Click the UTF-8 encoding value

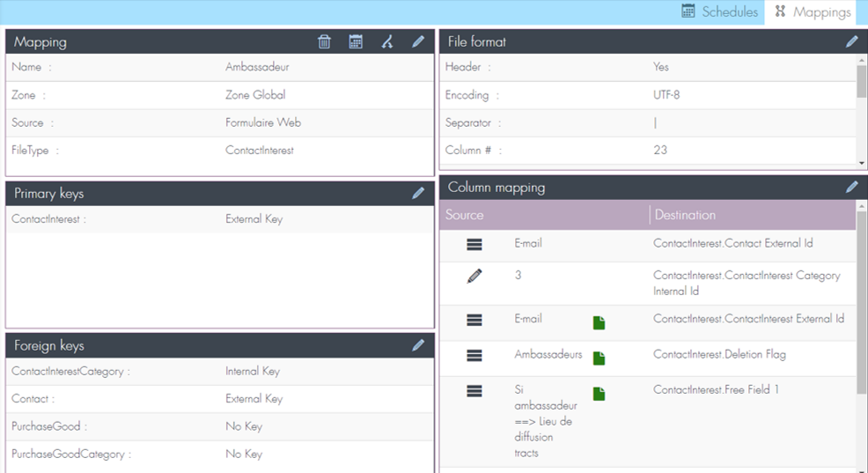666,95
